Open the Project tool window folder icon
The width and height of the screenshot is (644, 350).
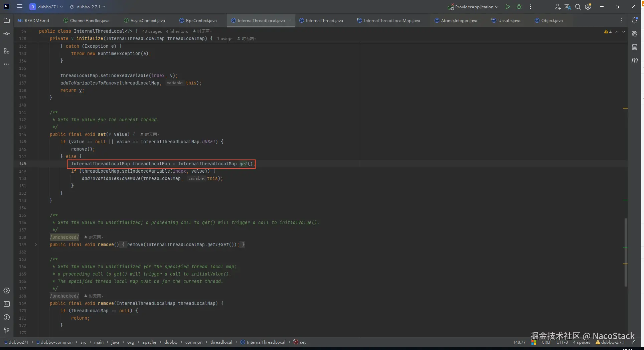[x=6, y=20]
